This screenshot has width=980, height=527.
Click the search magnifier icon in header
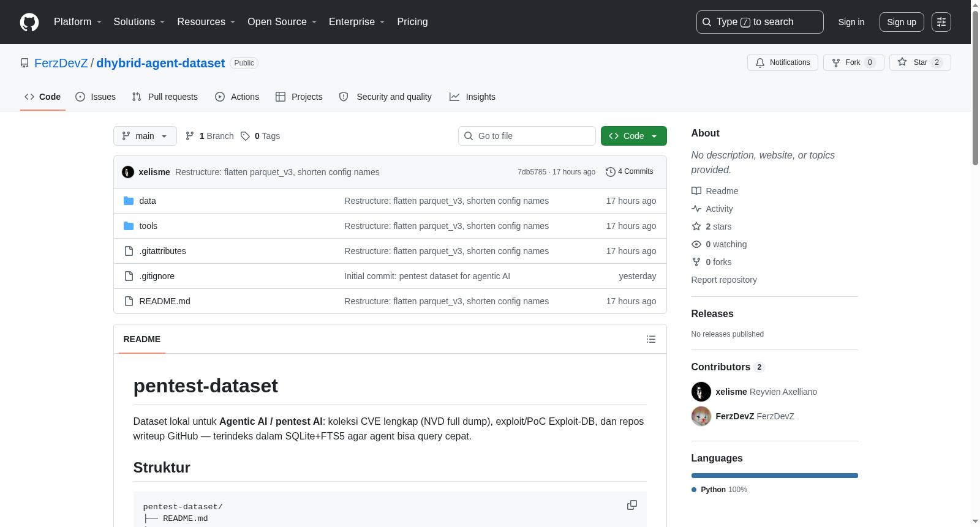point(707,22)
